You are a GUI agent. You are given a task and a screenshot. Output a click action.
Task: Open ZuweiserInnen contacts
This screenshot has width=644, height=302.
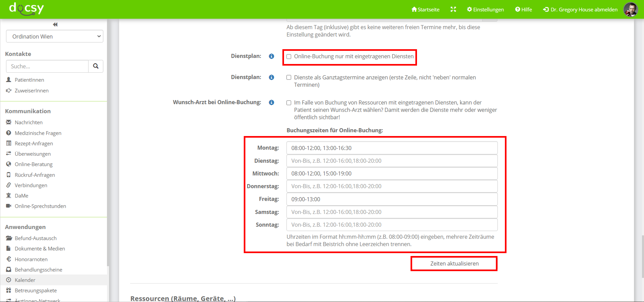pos(32,91)
